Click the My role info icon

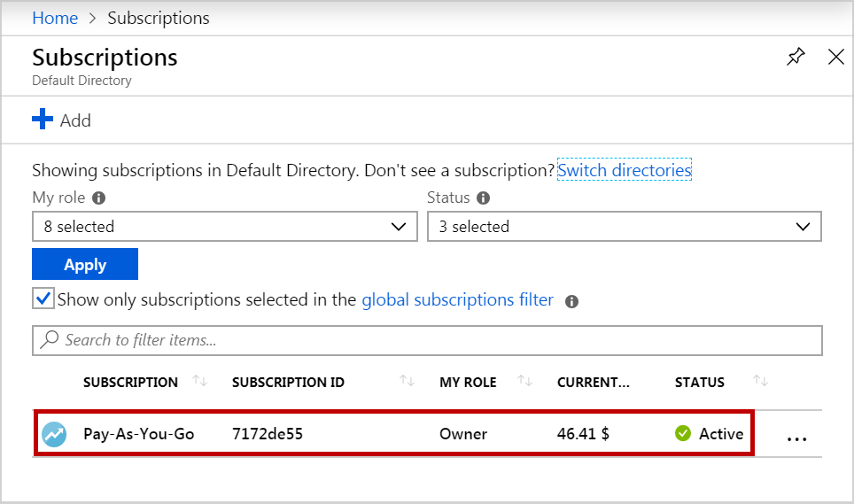pos(99,198)
